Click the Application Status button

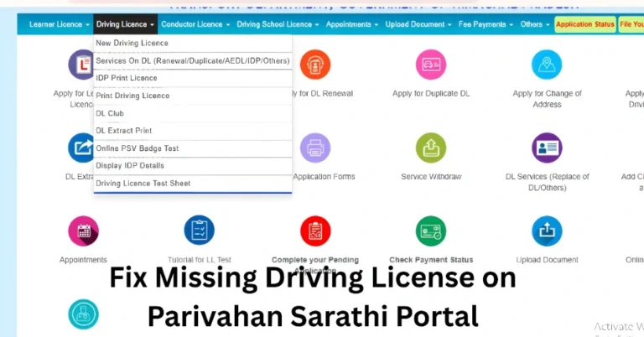coord(584,24)
